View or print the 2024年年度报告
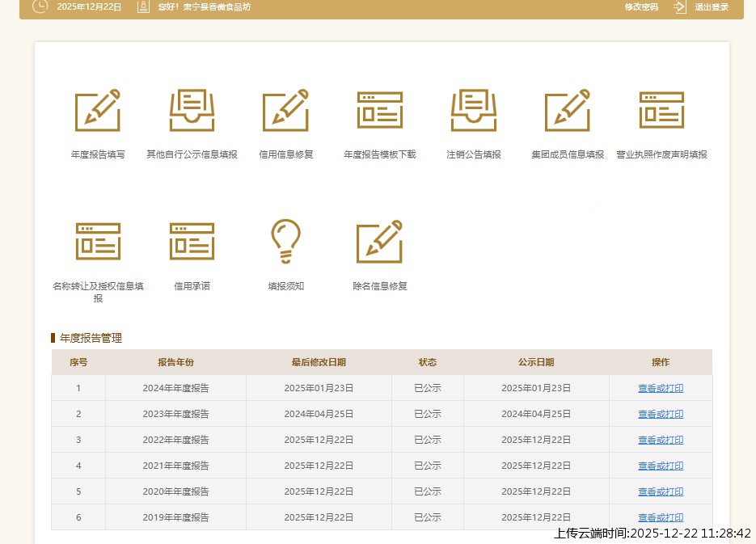Image resolution: width=756 pixels, height=544 pixels. [660, 388]
